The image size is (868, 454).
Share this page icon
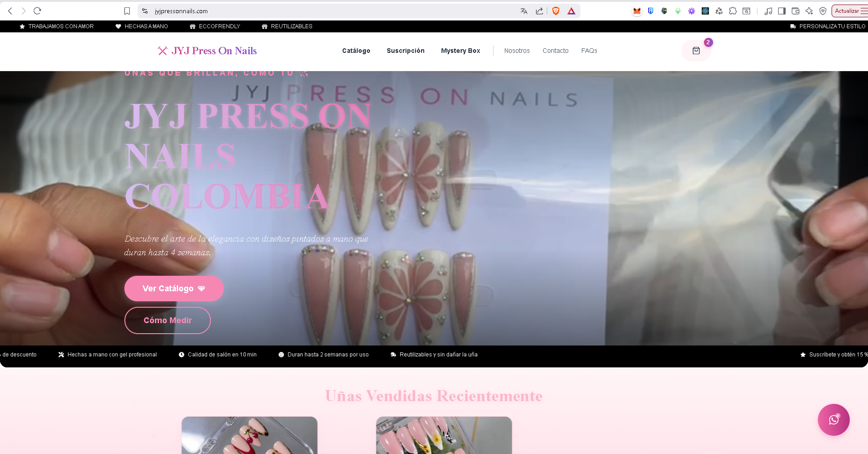point(539,11)
